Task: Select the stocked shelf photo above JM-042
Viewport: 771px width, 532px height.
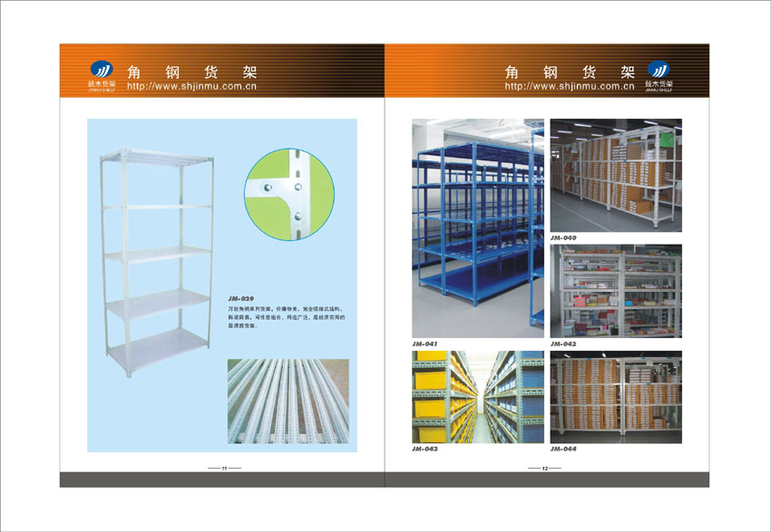Action: (x=616, y=291)
